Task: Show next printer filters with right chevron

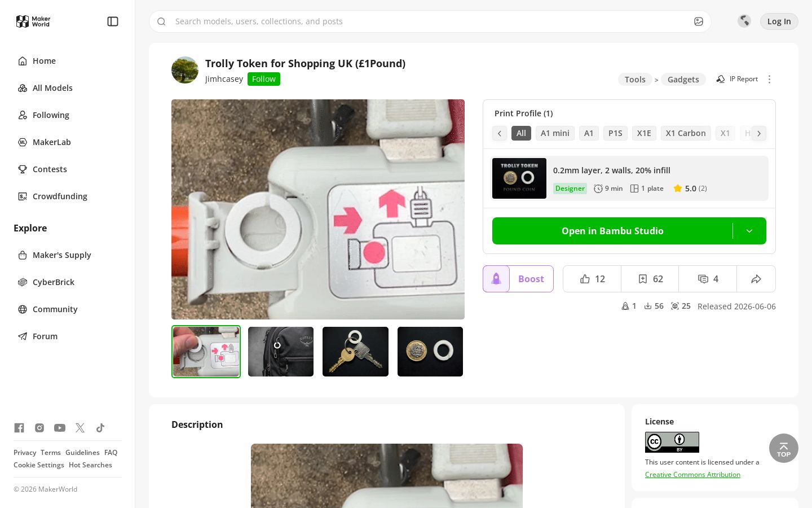Action: 759,133
